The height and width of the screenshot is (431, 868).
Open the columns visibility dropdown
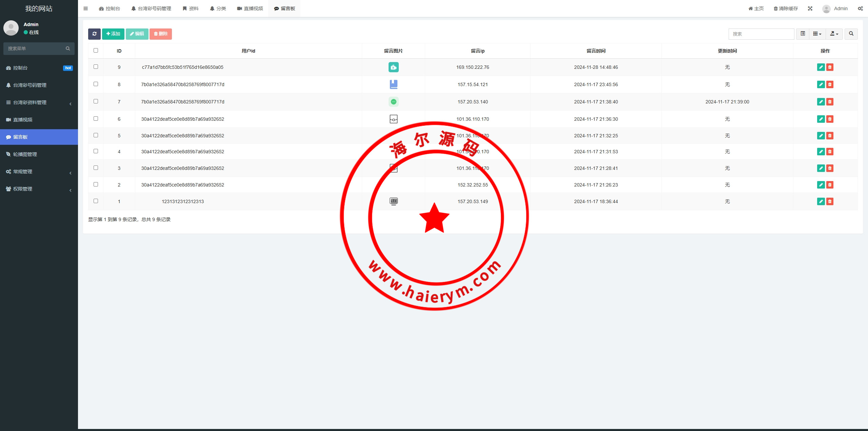tap(817, 34)
